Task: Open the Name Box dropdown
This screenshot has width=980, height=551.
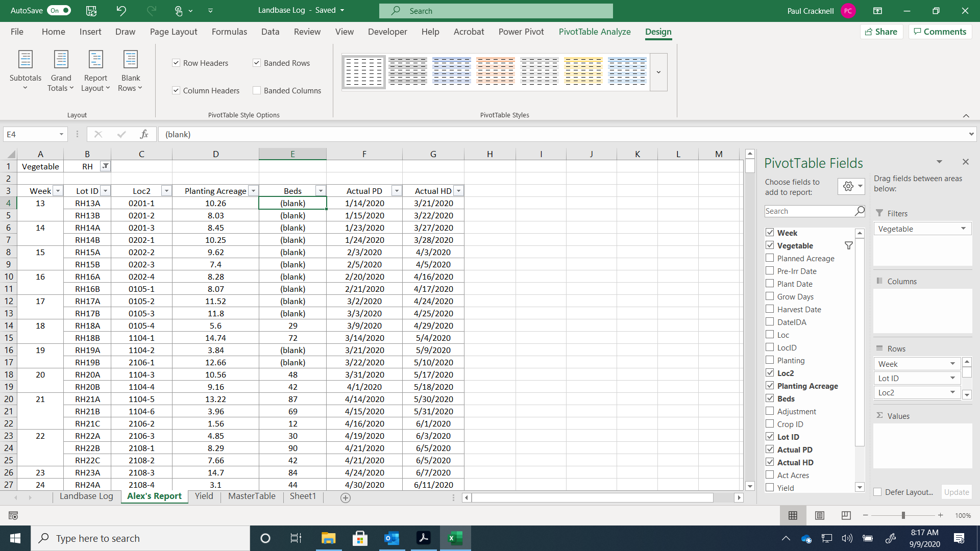Action: coord(61,134)
